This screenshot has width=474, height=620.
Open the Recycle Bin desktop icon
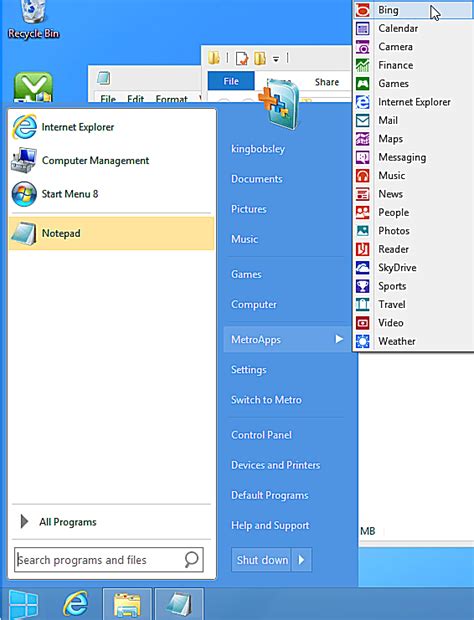pyautogui.click(x=33, y=20)
